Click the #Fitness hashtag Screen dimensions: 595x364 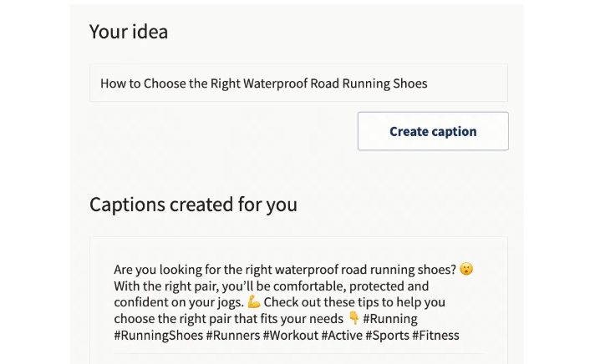click(x=438, y=336)
